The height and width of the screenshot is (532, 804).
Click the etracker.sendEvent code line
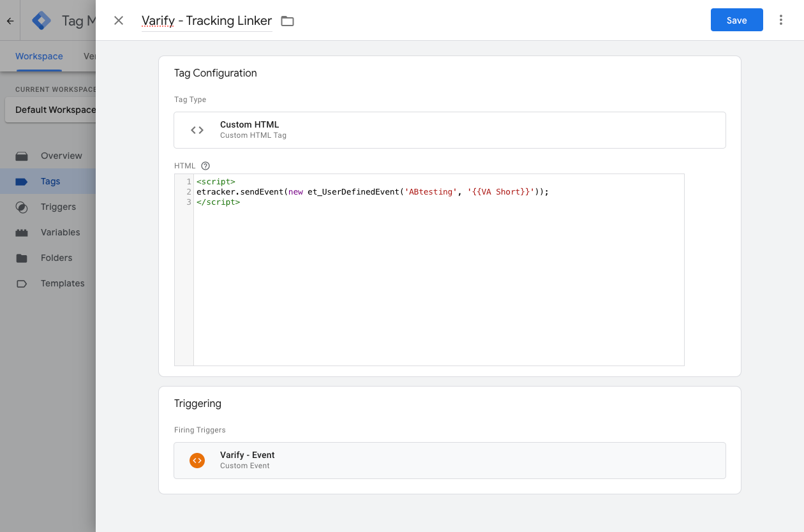point(373,192)
